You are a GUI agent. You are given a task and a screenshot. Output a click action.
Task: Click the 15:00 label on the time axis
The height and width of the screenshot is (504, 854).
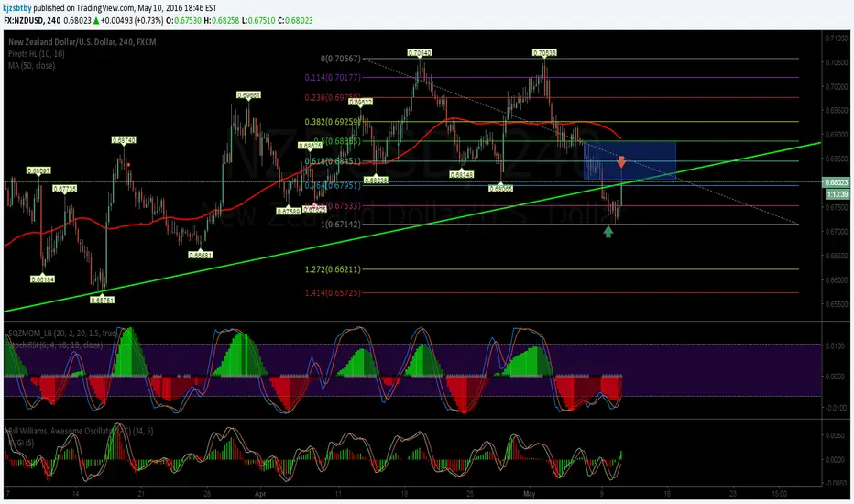click(x=780, y=494)
